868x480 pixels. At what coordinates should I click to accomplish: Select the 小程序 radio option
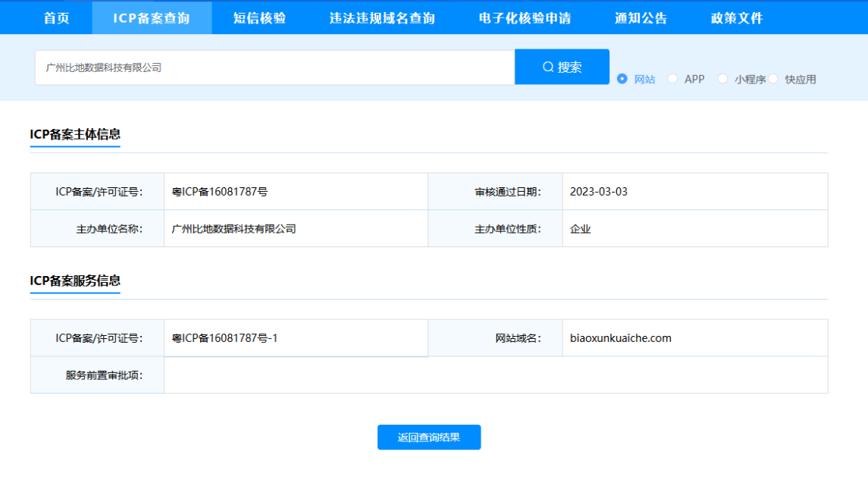pos(722,79)
